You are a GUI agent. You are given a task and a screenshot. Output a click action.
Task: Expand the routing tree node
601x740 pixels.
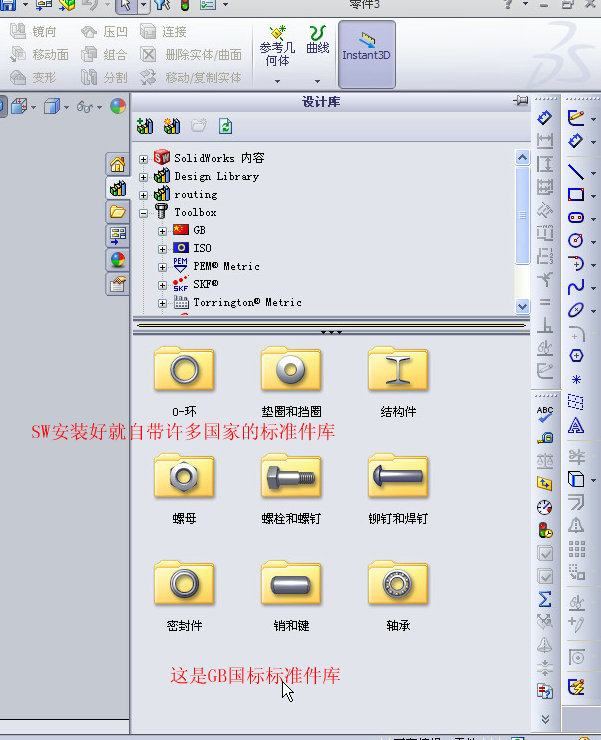coord(144,195)
